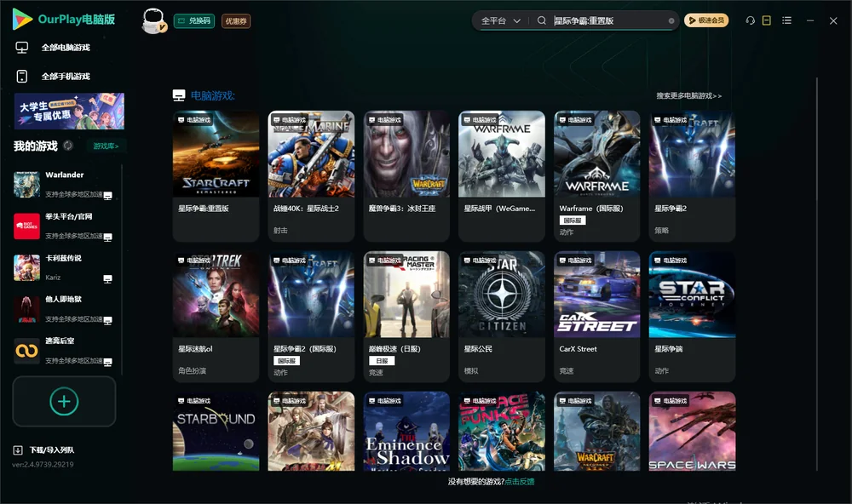The width and height of the screenshot is (852, 504).
Task: Open the user avatar profile
Action: [x=153, y=20]
